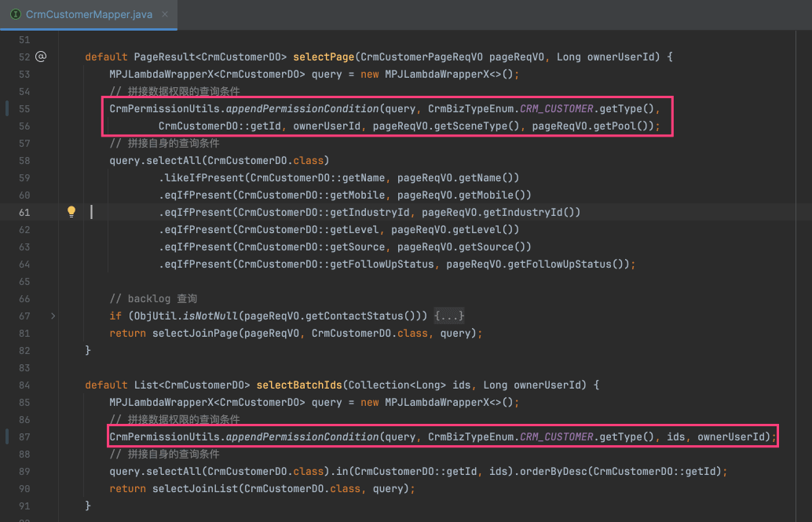Click the collapsed {...} code placeholder
Image resolution: width=812 pixels, height=522 pixels.
(x=450, y=316)
